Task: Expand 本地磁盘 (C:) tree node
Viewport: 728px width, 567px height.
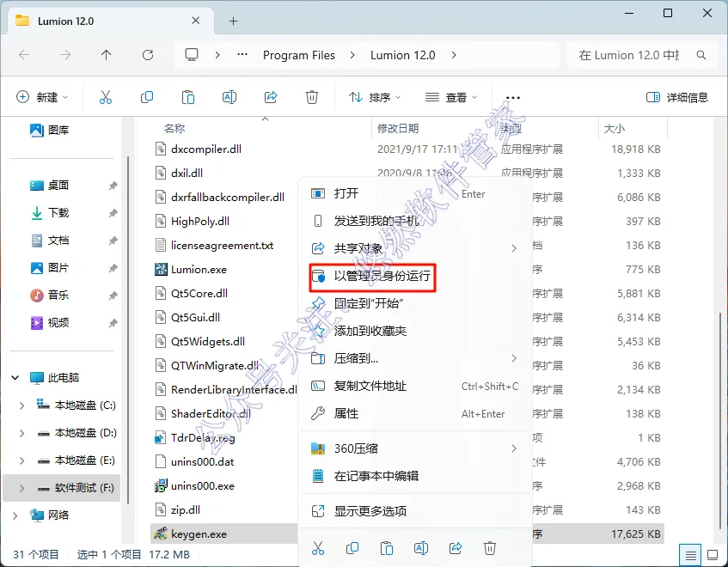Action: (21, 405)
